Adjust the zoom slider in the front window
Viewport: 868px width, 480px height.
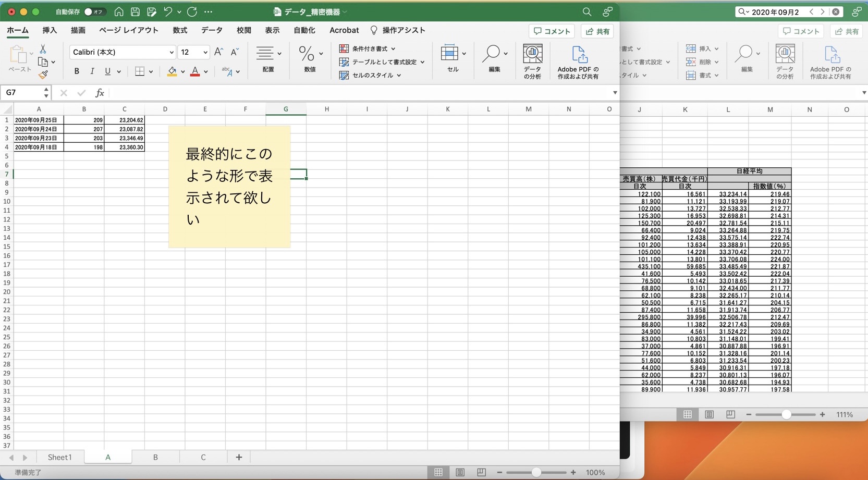point(536,472)
